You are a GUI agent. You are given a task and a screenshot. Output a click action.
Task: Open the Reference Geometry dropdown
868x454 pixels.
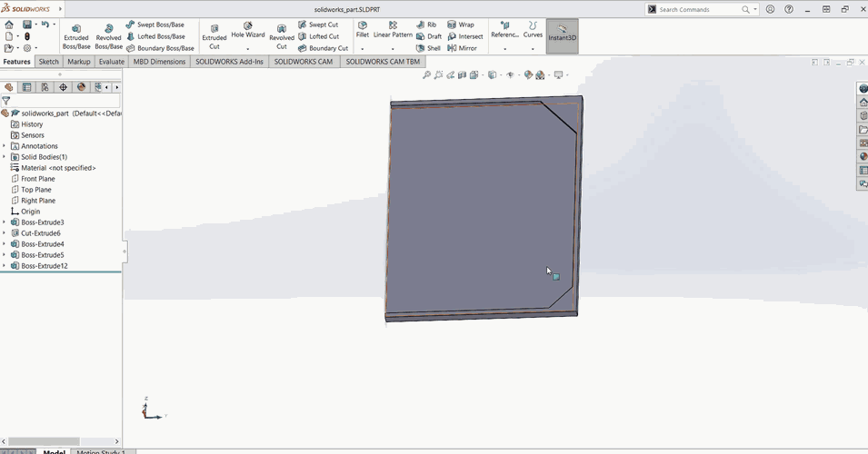[505, 49]
